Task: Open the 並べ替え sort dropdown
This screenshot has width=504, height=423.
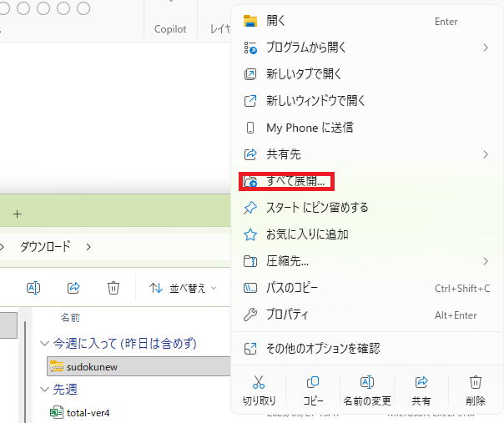Action: [x=182, y=288]
